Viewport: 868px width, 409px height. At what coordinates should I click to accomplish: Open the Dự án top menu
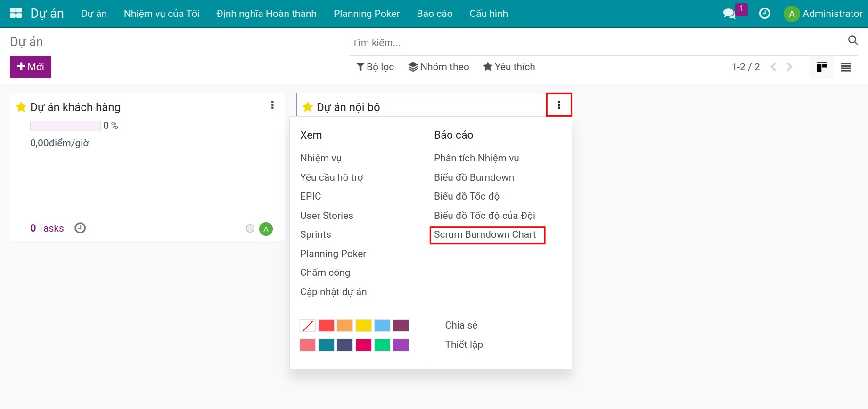click(94, 14)
